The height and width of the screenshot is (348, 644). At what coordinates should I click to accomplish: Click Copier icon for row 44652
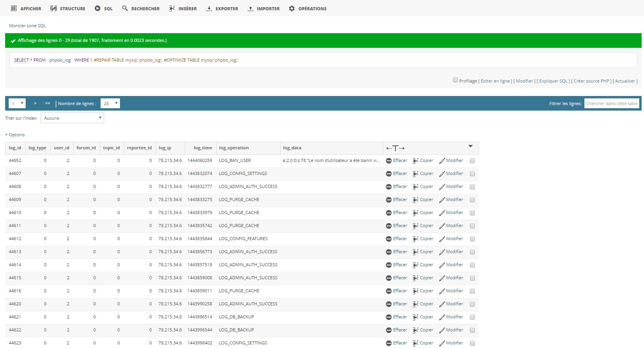pos(415,161)
